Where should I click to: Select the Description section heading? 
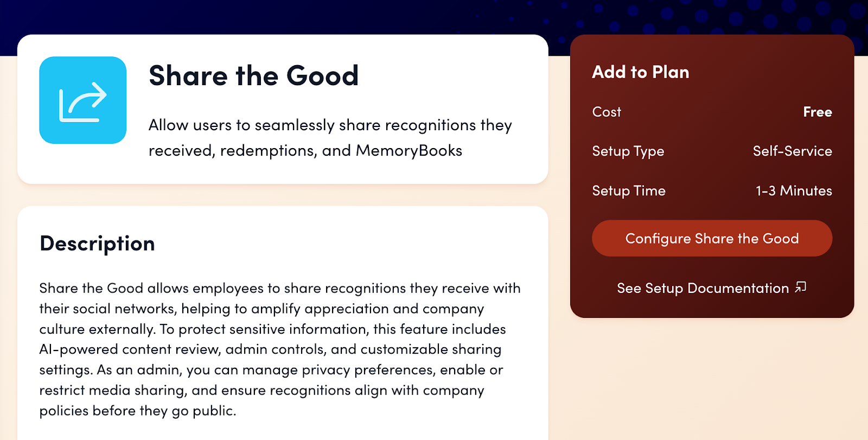[98, 244]
